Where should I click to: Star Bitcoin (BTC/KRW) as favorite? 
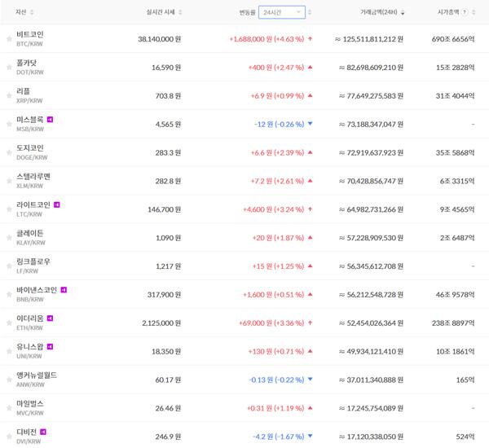click(x=9, y=38)
